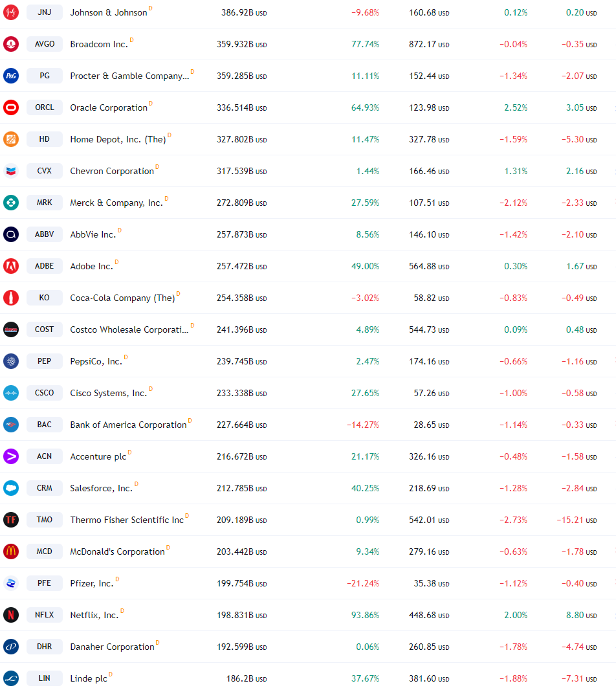Open the TMO ticker badge
616x690 pixels.
(x=45, y=519)
